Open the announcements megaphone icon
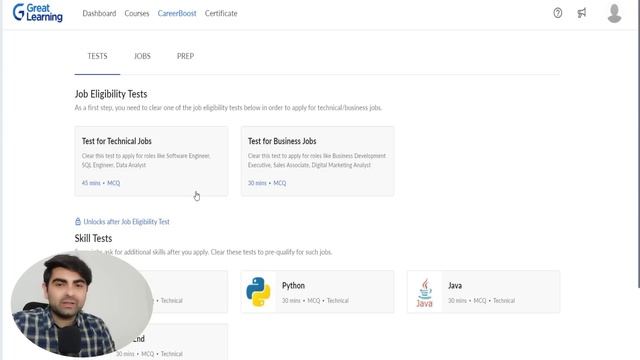640x360 pixels. pyautogui.click(x=582, y=13)
